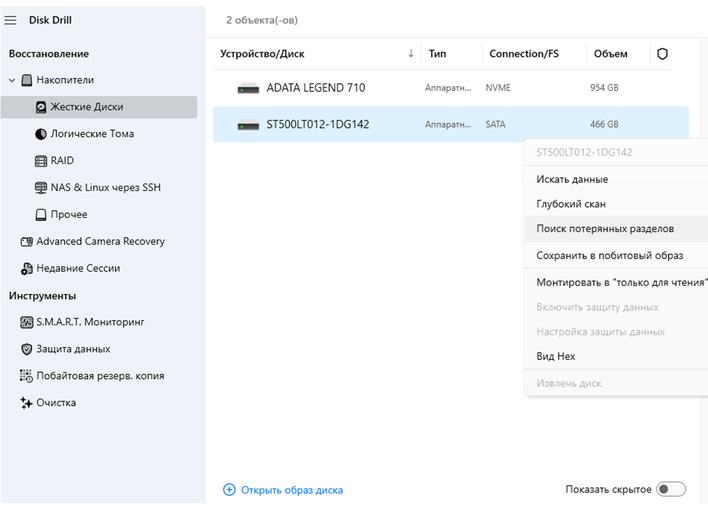Image resolution: width=708 pixels, height=531 pixels.
Task: Click the Открыть образ диска link
Action: (292, 490)
